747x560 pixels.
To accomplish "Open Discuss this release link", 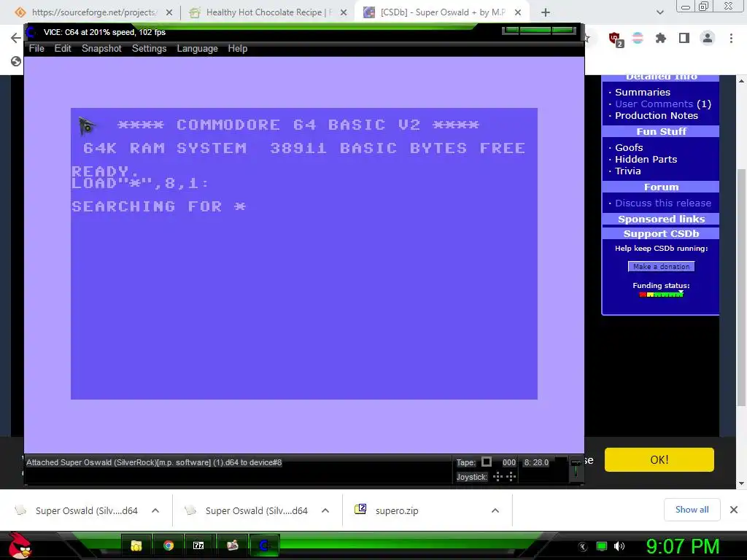I will [x=662, y=203].
